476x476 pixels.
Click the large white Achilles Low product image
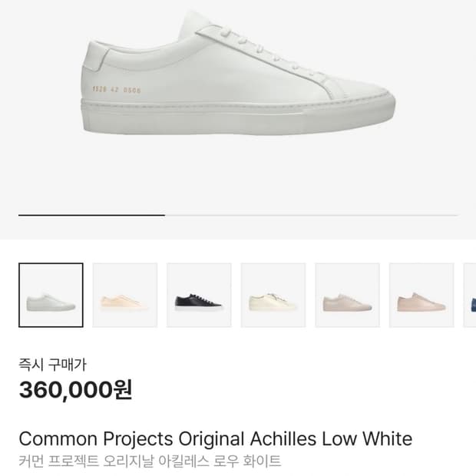click(238, 77)
